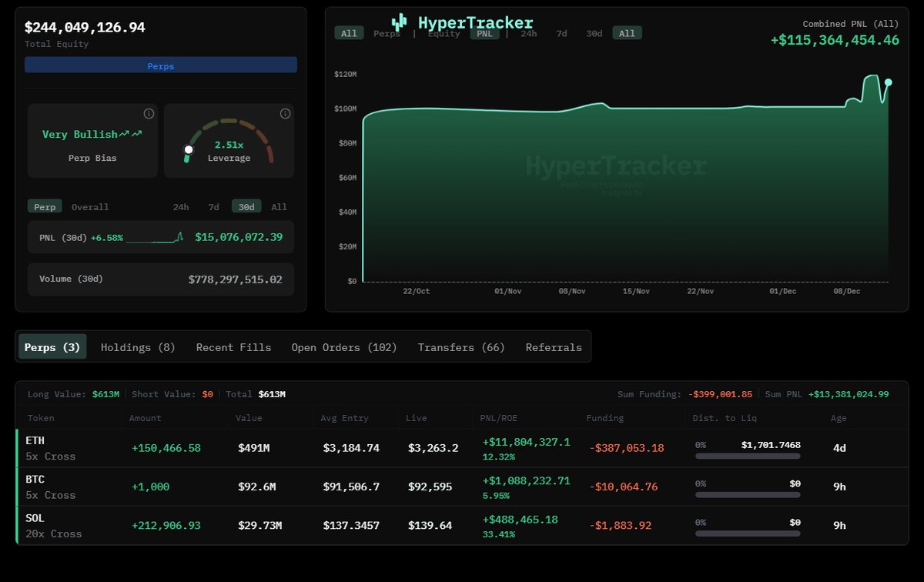
Task: Click the HyperTracker logo icon
Action: [x=399, y=22]
